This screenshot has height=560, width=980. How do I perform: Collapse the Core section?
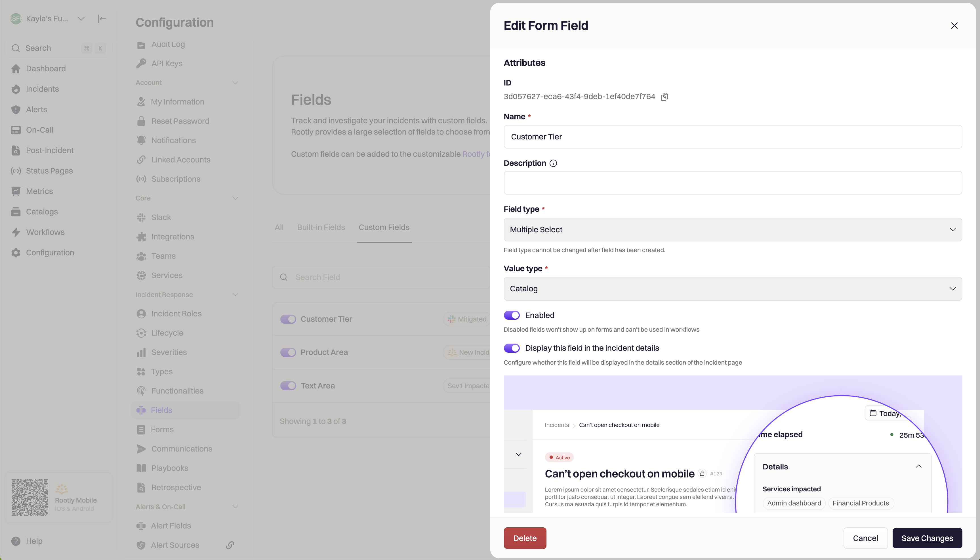[x=235, y=198]
